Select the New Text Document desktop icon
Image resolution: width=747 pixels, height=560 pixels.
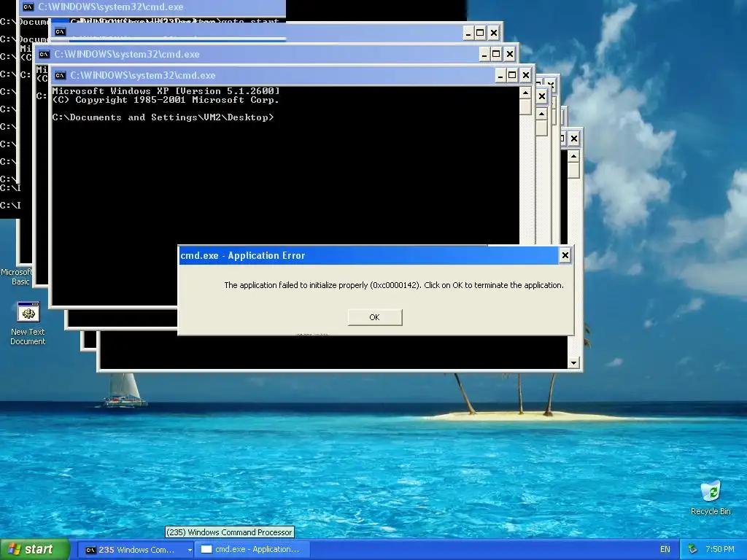(28, 324)
